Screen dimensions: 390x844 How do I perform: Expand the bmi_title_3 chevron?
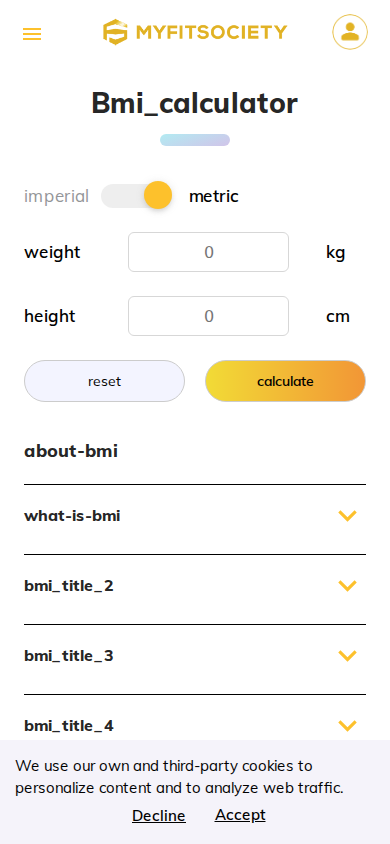click(x=348, y=656)
